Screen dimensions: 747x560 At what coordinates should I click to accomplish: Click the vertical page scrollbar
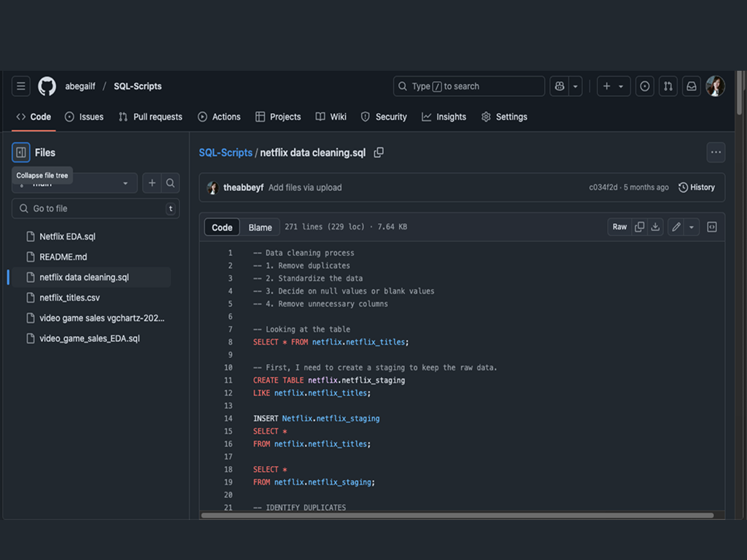point(740,93)
